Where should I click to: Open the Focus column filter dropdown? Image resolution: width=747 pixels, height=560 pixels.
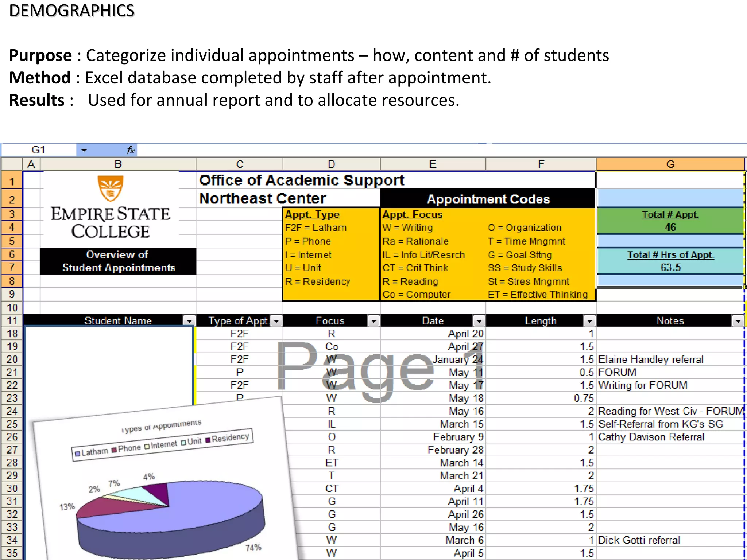tap(373, 321)
